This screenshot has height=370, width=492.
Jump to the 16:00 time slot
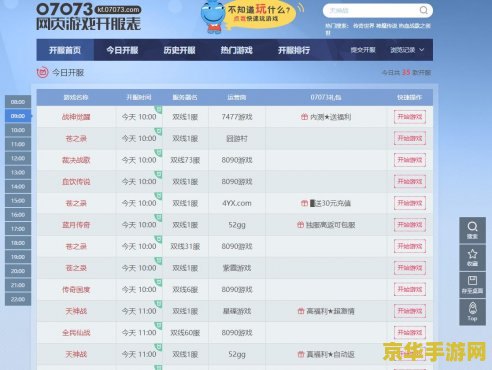18,215
